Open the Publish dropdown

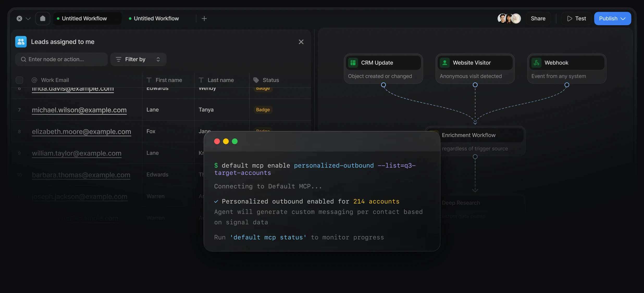[x=612, y=18]
